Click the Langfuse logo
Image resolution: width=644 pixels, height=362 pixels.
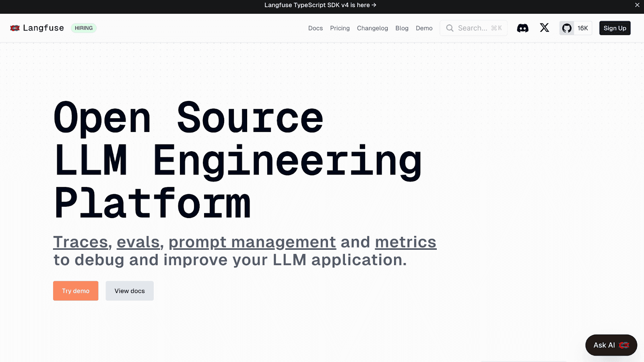coord(37,28)
